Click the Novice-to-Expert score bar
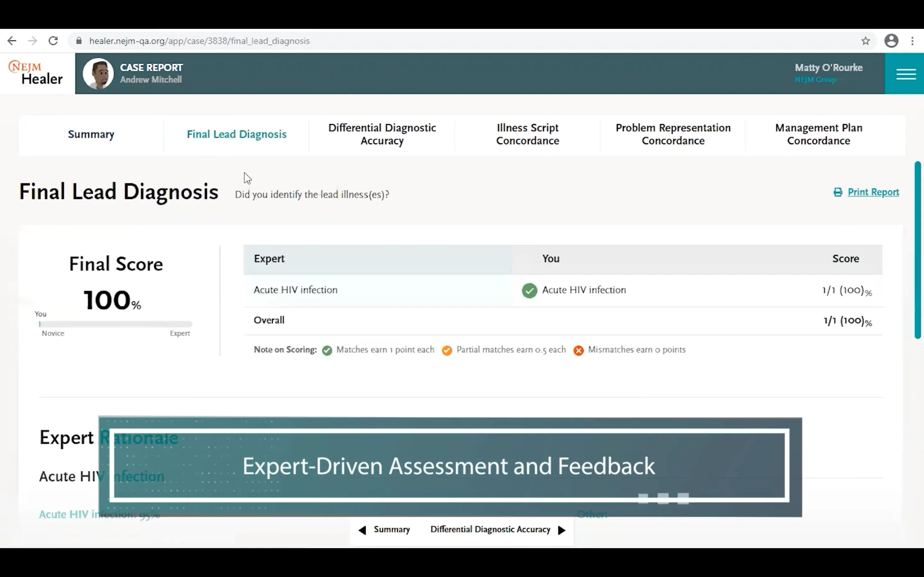This screenshot has height=577, width=924. pyautogui.click(x=115, y=324)
